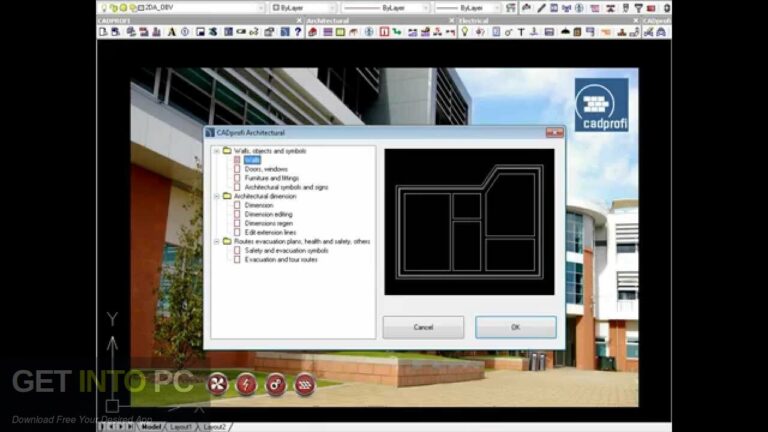Collapse the Routes evacuation plans folder
Screen dimensions: 768x432
pos(216,241)
